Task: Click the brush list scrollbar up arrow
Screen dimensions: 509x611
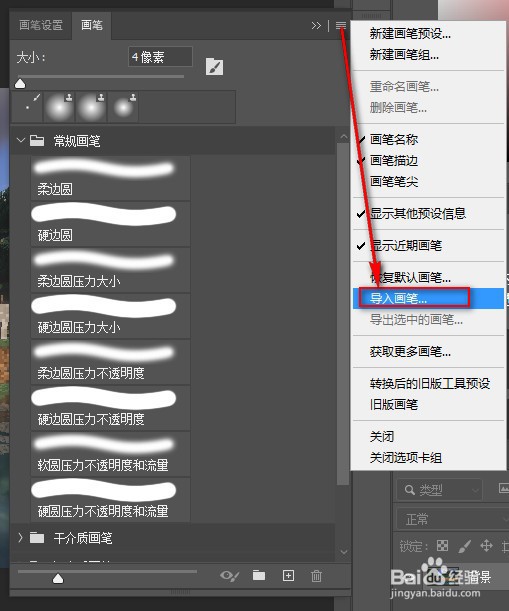Action: click(x=343, y=136)
